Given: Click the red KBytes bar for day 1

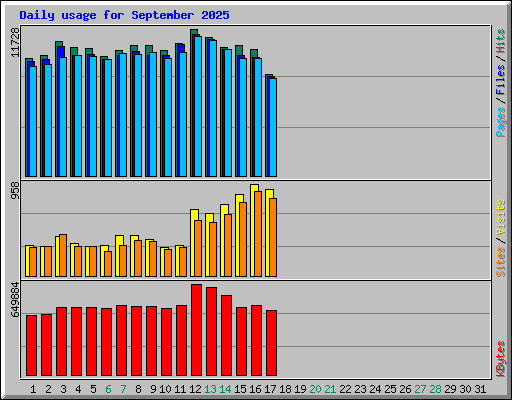Looking at the screenshot, I should [31, 345].
